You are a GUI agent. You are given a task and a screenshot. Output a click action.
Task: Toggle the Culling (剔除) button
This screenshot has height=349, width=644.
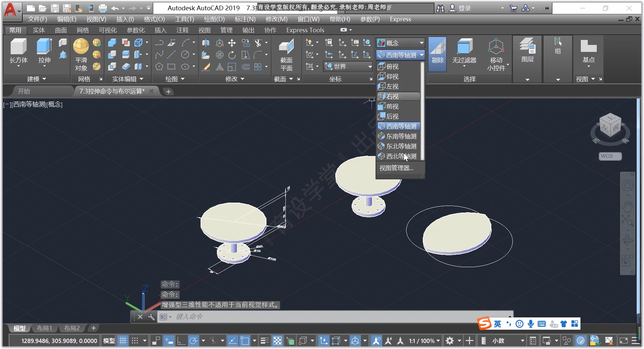437,54
